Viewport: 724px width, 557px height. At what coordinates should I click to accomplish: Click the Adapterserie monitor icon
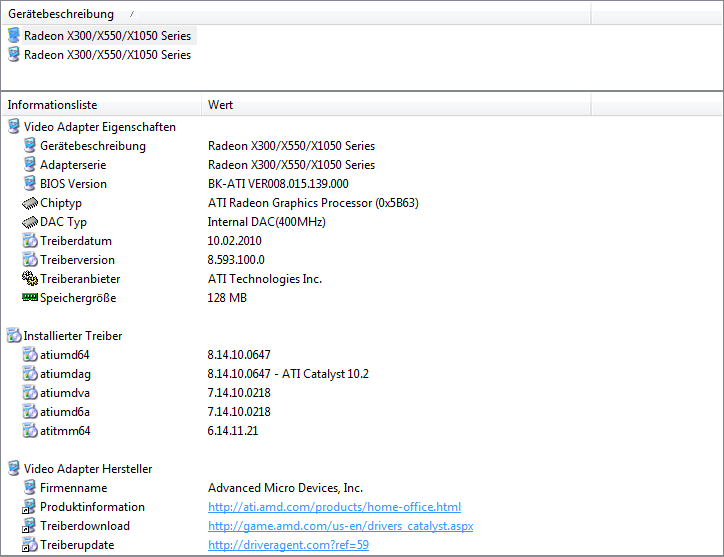[x=30, y=164]
